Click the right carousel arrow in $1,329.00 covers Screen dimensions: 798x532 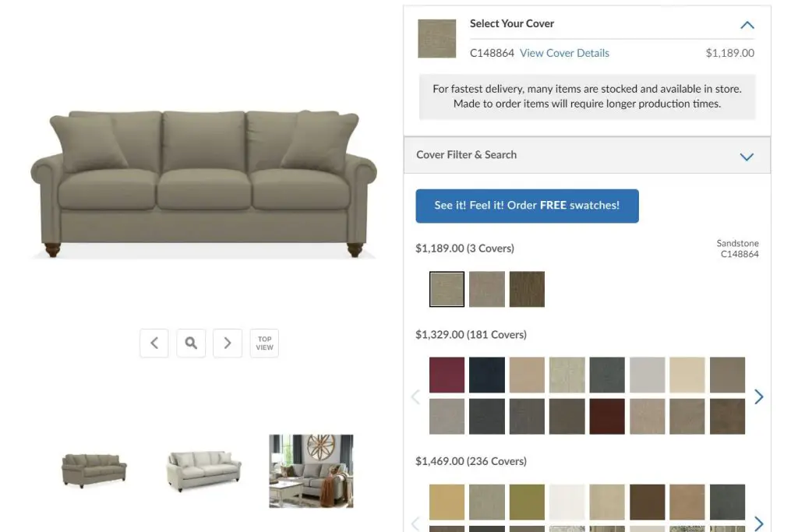tap(758, 396)
